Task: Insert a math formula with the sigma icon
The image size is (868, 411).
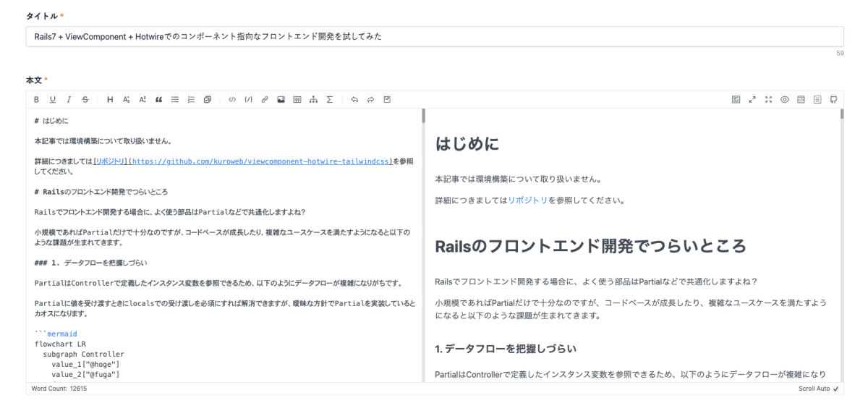Action: pos(329,99)
